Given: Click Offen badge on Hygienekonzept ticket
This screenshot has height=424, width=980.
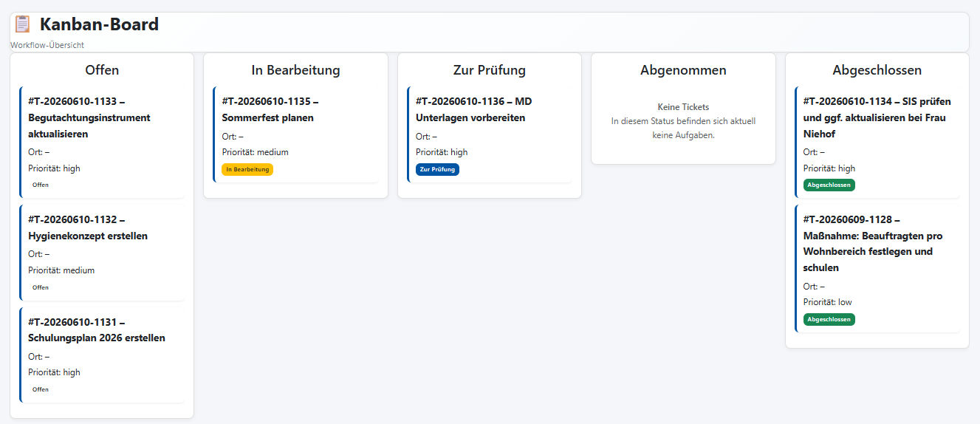Looking at the screenshot, I should pos(40,287).
